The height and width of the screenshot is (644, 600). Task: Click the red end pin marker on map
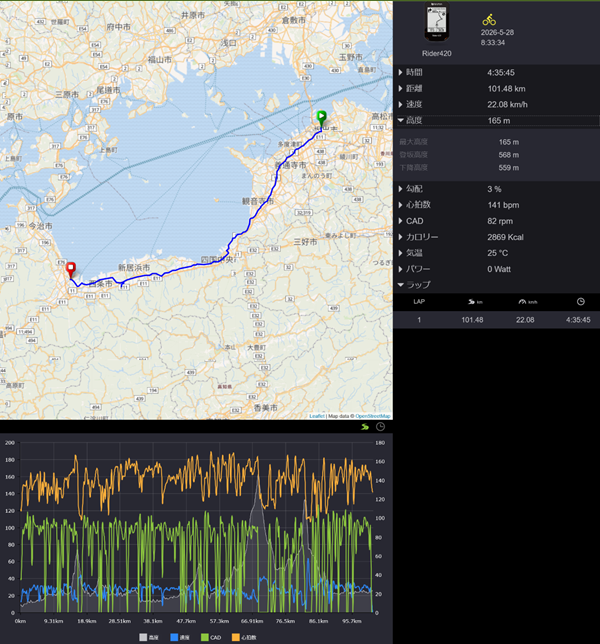point(71,270)
